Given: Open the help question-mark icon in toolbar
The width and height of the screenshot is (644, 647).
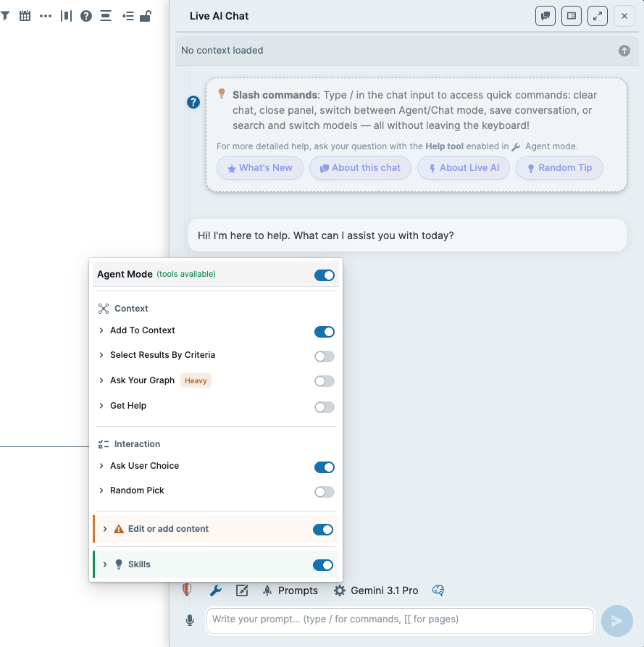Looking at the screenshot, I should 86,16.
